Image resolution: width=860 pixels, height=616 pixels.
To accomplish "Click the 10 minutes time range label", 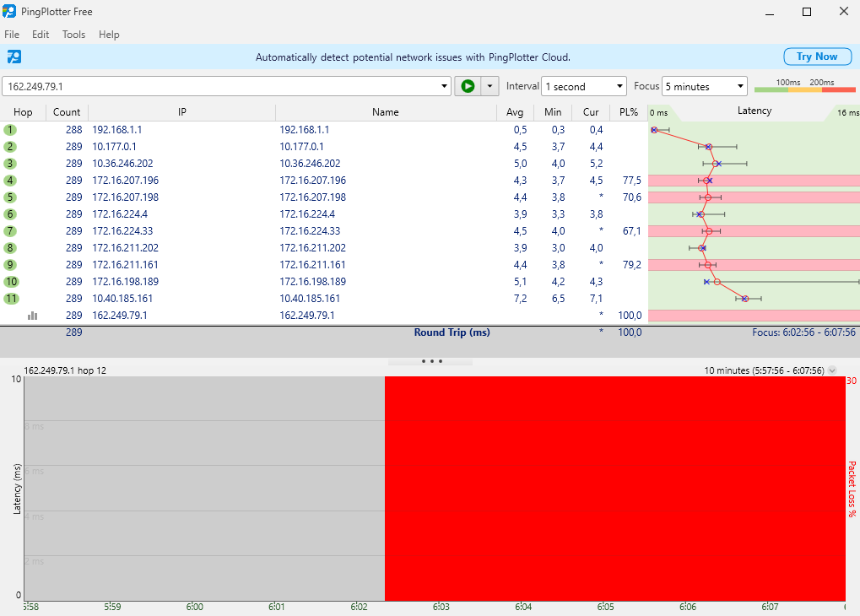I will (764, 370).
